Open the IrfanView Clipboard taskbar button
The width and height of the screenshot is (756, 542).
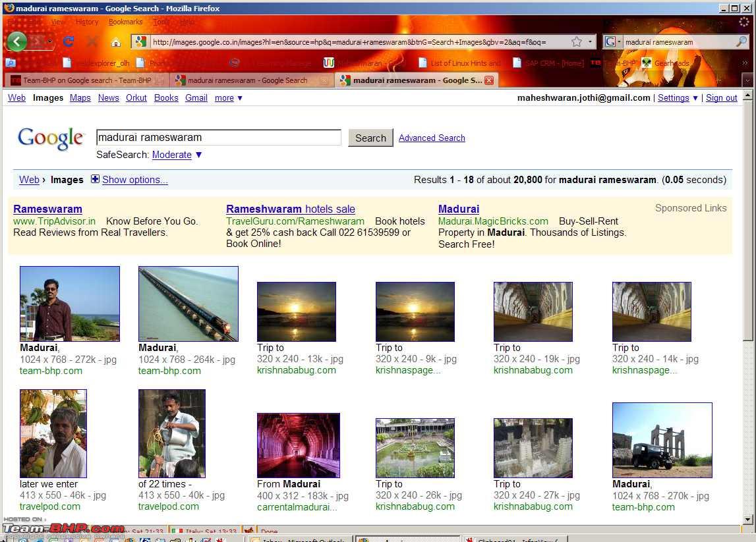[515, 539]
